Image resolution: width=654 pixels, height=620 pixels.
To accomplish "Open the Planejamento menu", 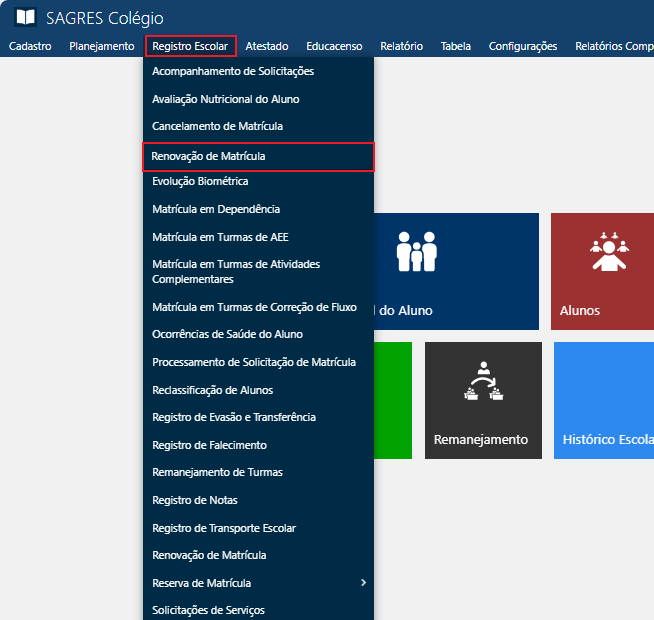I will click(x=101, y=46).
